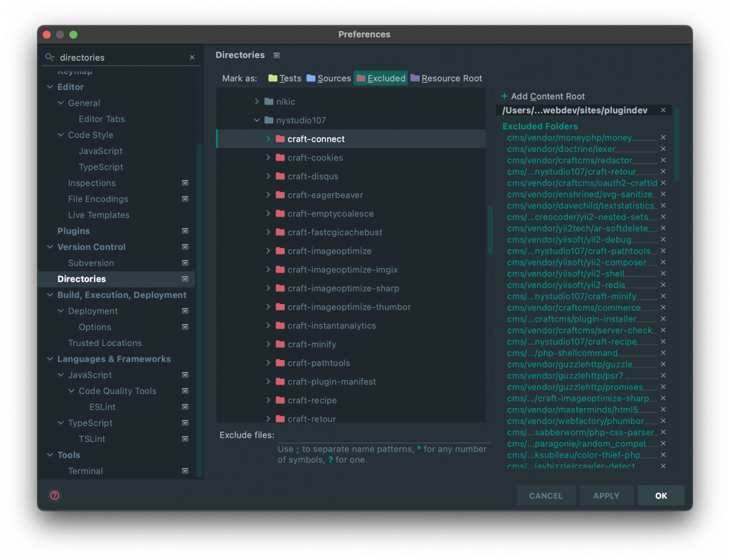
Task: Collapse the Editor section in sidebar
Action: (50, 87)
